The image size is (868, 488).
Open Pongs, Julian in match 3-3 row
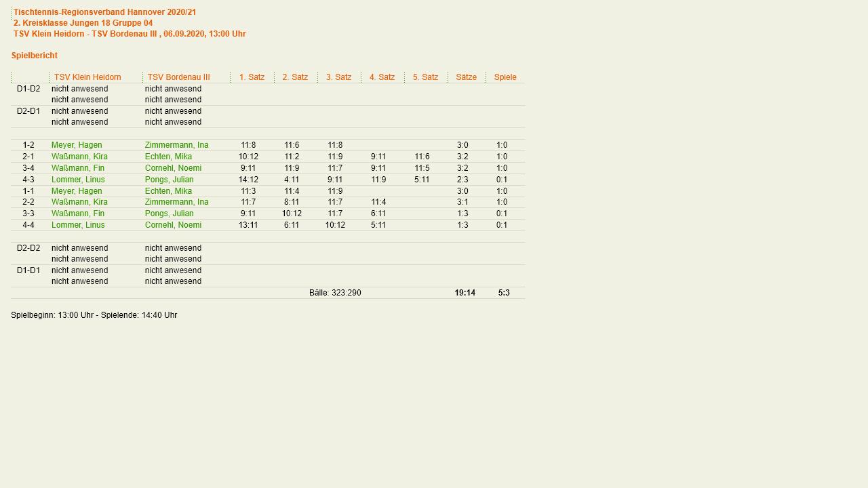point(169,213)
